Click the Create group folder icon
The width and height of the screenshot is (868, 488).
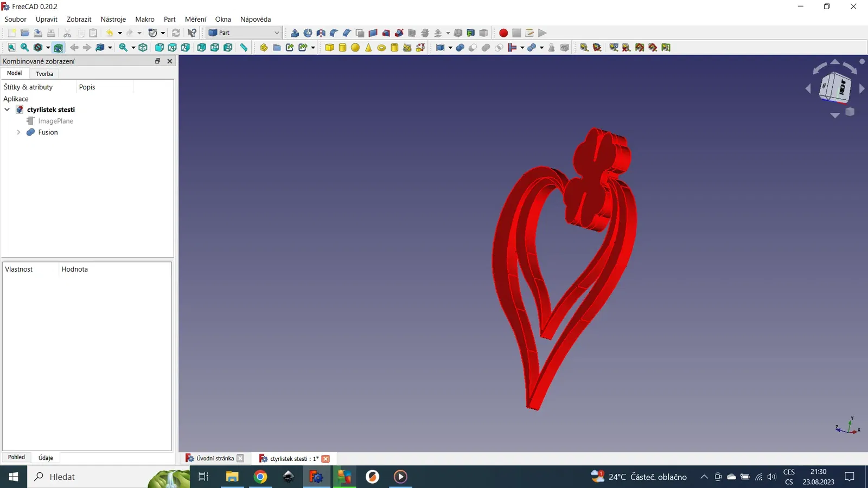tap(277, 48)
